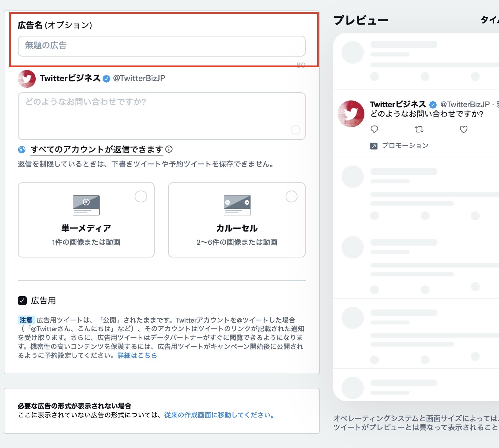Click the retweet icon in the preview tweet

point(419,129)
